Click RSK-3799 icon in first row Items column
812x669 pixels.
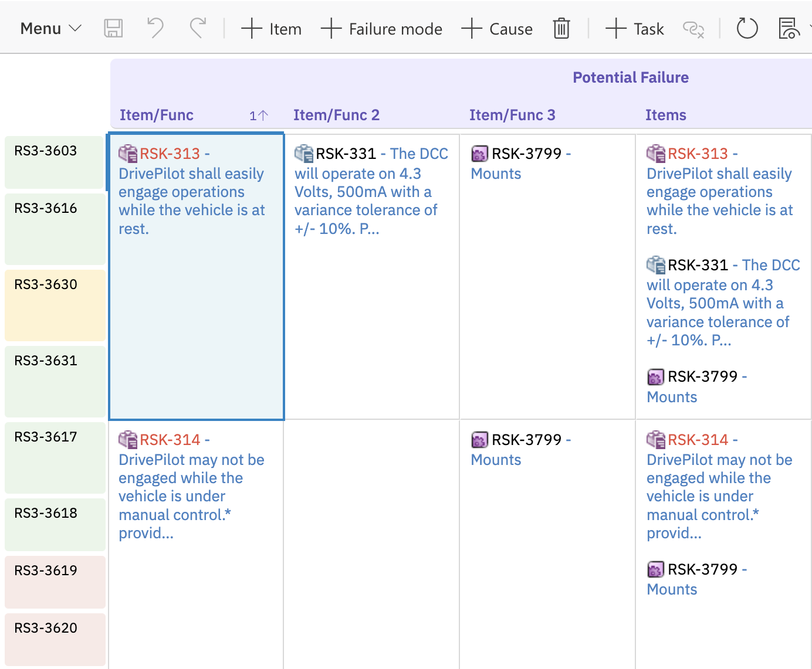click(656, 377)
